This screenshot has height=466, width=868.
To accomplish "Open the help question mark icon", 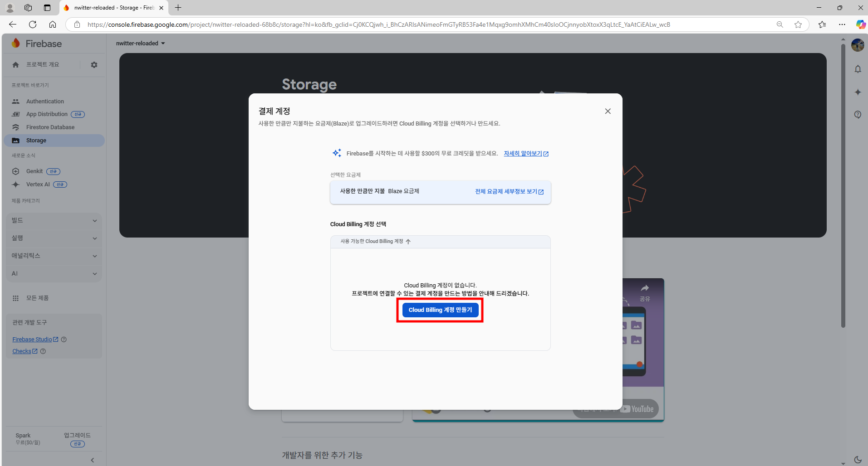I will coord(858,115).
